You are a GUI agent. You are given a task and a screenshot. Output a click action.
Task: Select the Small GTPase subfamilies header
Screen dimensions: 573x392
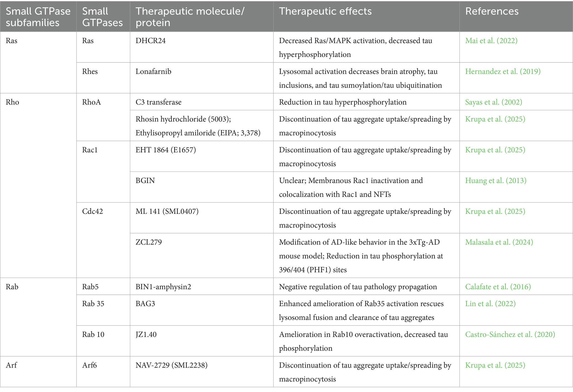38,17
